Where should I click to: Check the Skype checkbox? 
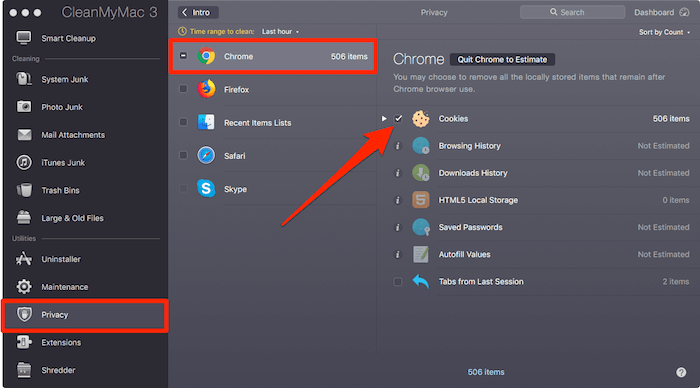[183, 188]
